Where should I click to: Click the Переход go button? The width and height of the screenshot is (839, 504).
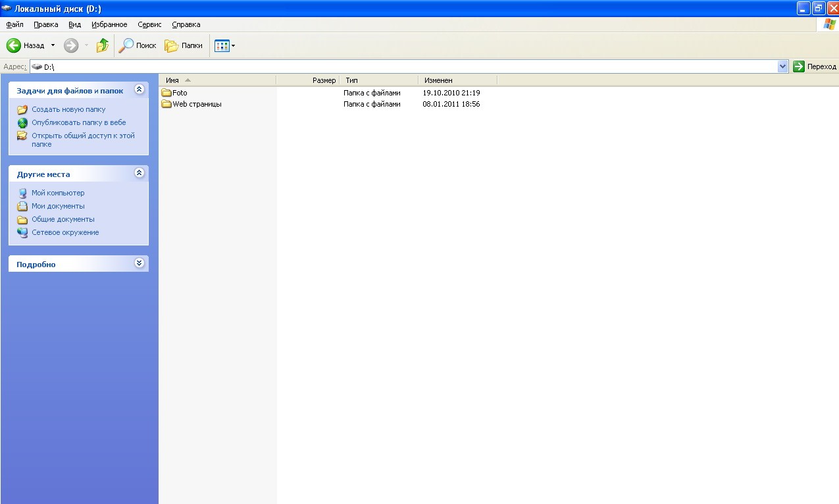[815, 66]
